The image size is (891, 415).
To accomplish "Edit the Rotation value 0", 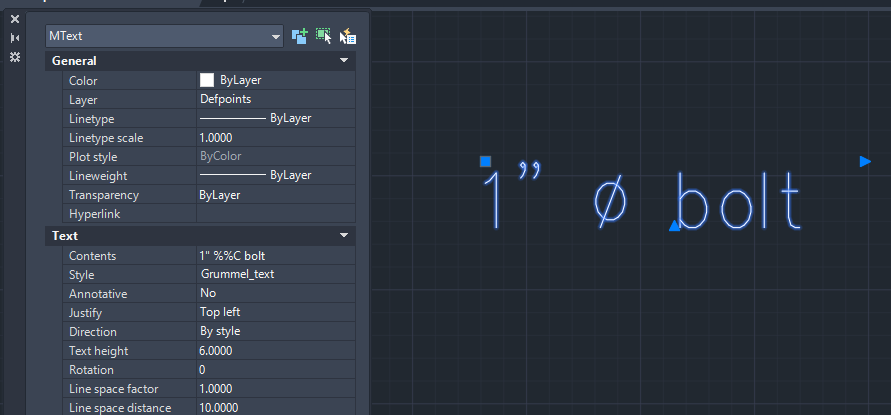I will tap(276, 370).
